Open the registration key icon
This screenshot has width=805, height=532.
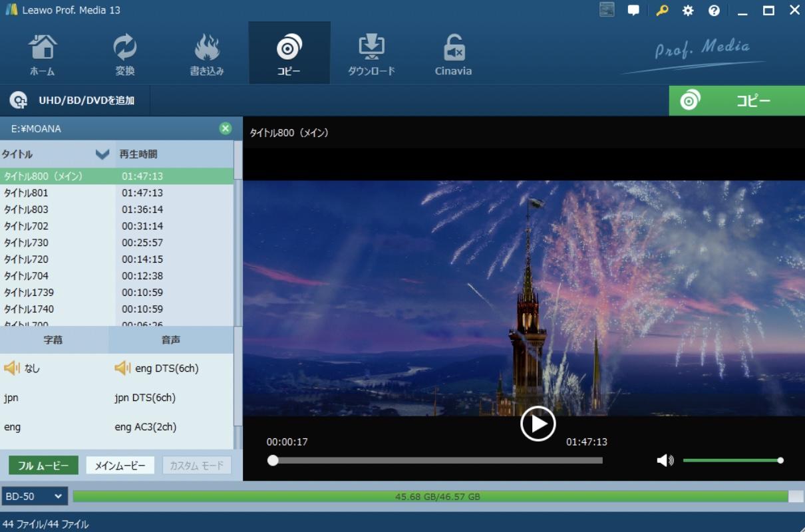click(661, 11)
